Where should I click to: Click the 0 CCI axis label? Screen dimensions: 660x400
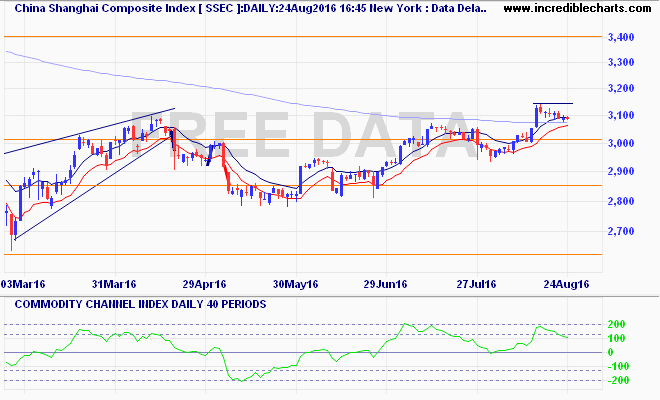click(611, 352)
